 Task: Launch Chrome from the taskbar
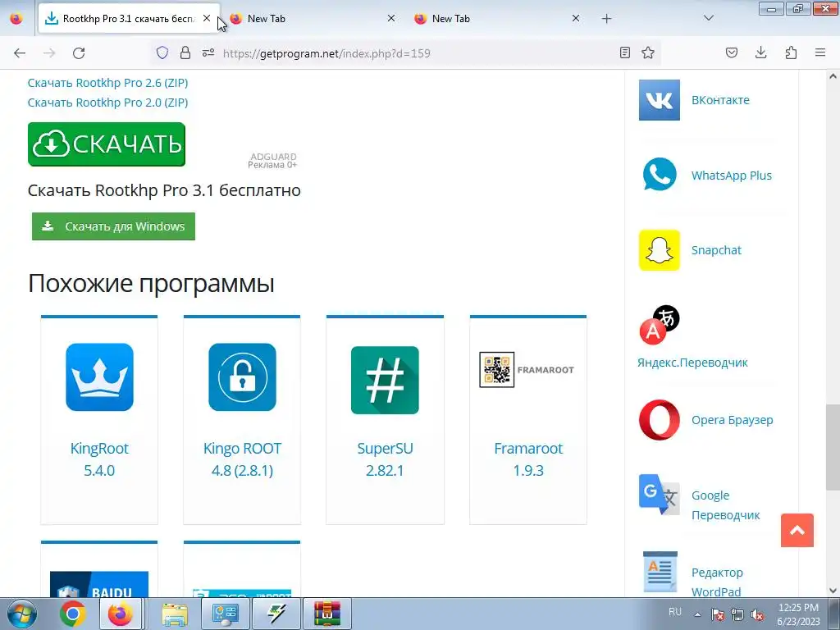point(72,614)
